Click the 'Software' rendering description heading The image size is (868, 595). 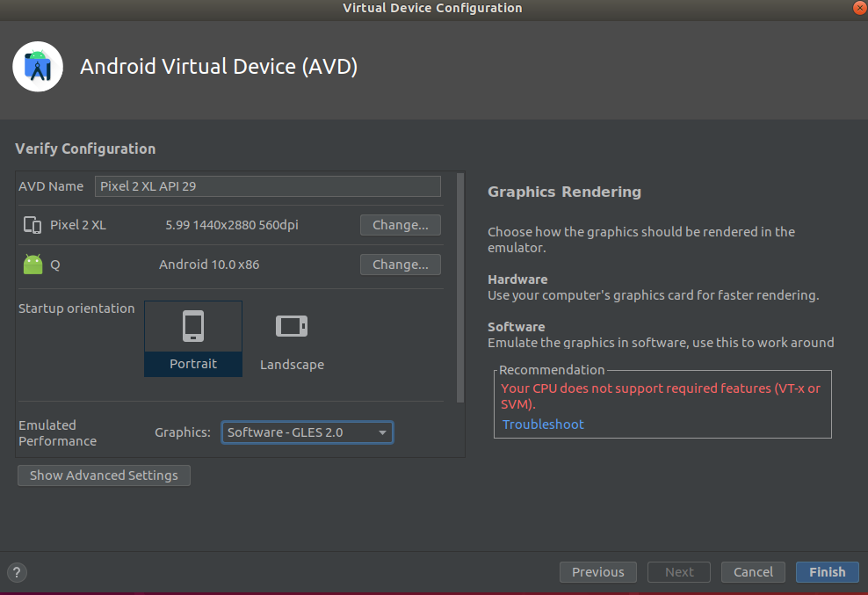516,327
